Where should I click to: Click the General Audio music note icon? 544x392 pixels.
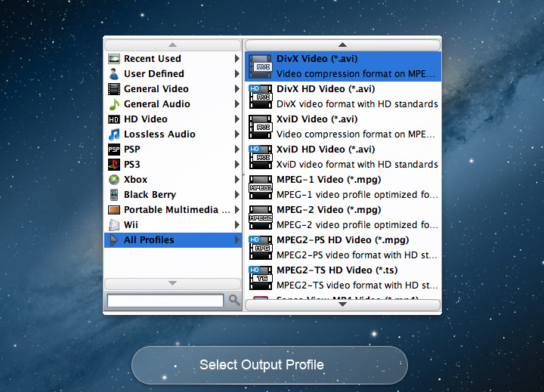[x=114, y=104]
